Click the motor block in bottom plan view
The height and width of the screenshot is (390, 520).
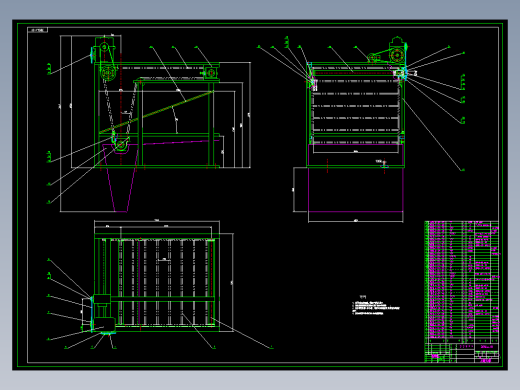(104, 324)
